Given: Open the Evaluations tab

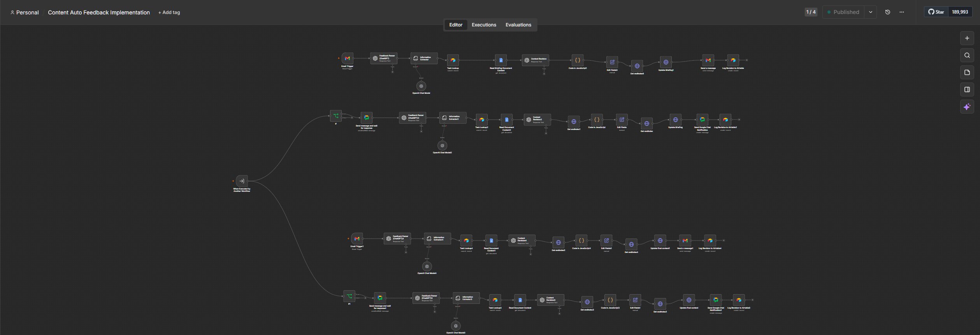Looking at the screenshot, I should pyautogui.click(x=518, y=25).
